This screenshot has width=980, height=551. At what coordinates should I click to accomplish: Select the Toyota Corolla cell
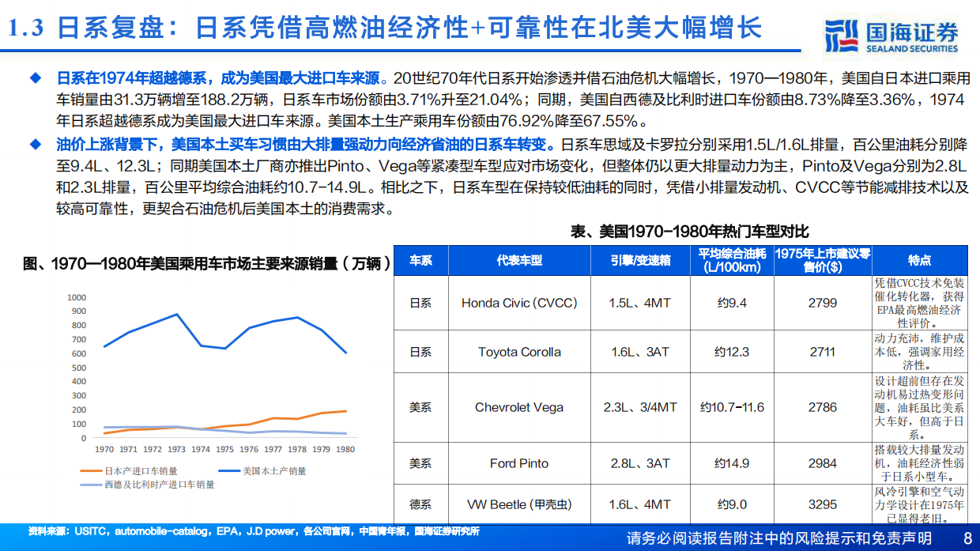point(519,352)
